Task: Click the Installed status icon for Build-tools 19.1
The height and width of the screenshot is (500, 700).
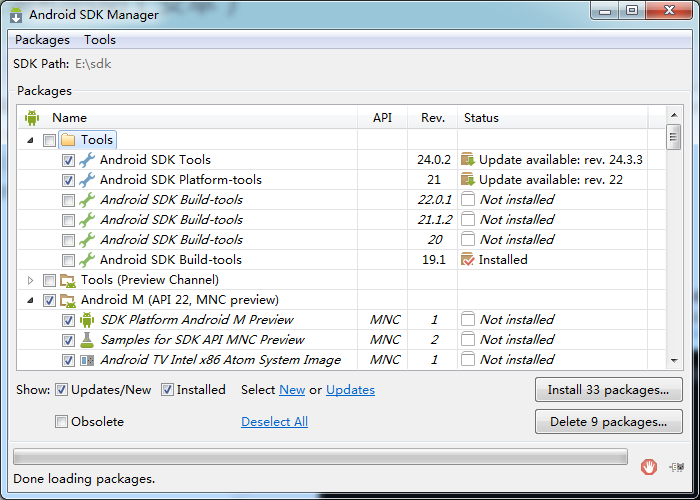Action: 467,259
